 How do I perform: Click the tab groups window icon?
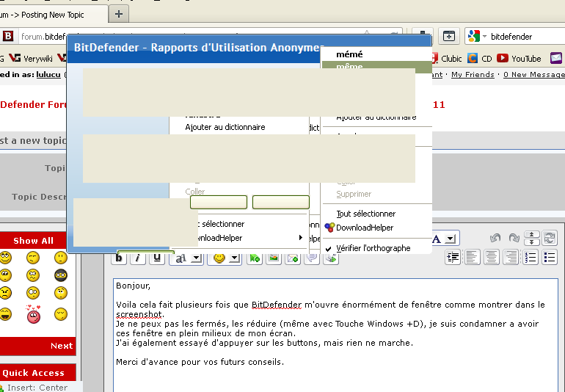pos(449,36)
